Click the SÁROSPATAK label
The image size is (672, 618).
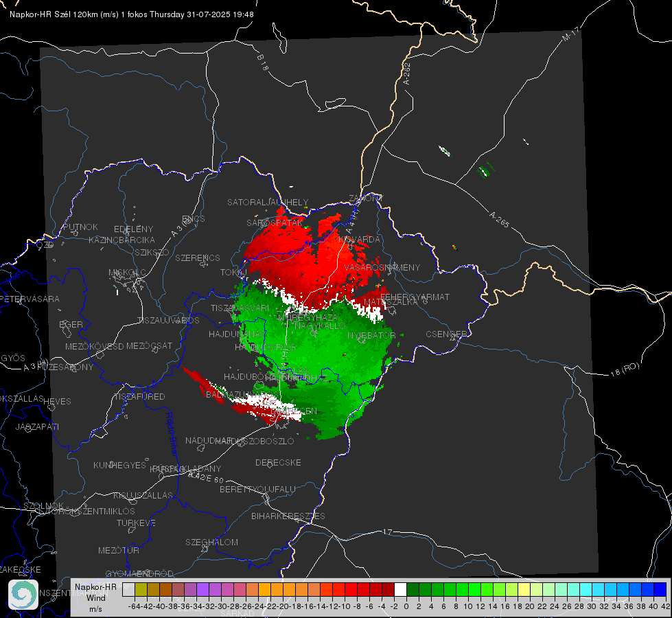(x=275, y=223)
